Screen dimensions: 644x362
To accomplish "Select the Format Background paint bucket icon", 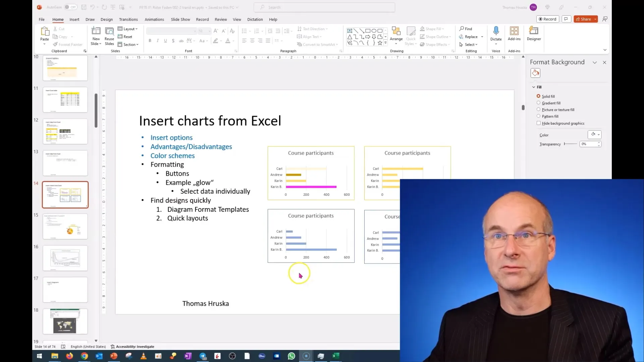I will pyautogui.click(x=536, y=73).
